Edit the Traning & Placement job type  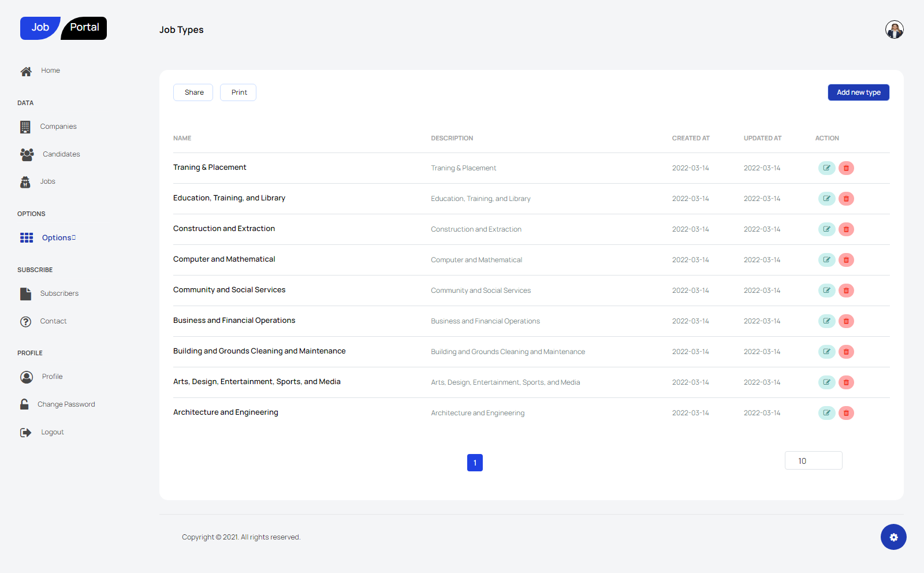click(x=826, y=168)
